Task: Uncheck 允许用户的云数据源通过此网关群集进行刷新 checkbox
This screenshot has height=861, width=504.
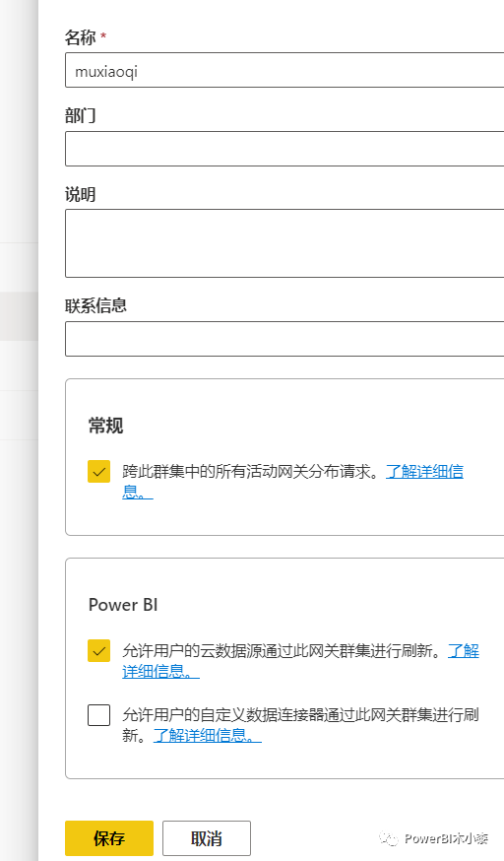Action: click(x=98, y=651)
